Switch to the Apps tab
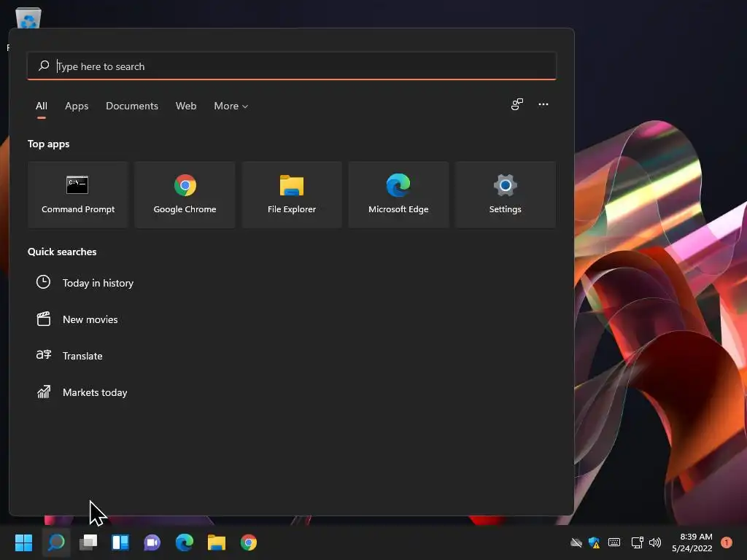This screenshot has height=560, width=747. 77,106
